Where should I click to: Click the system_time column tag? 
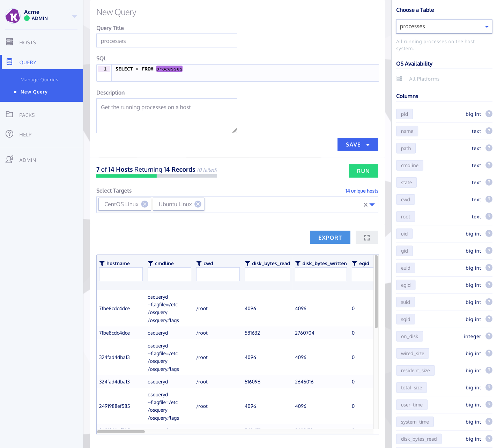click(x=415, y=422)
